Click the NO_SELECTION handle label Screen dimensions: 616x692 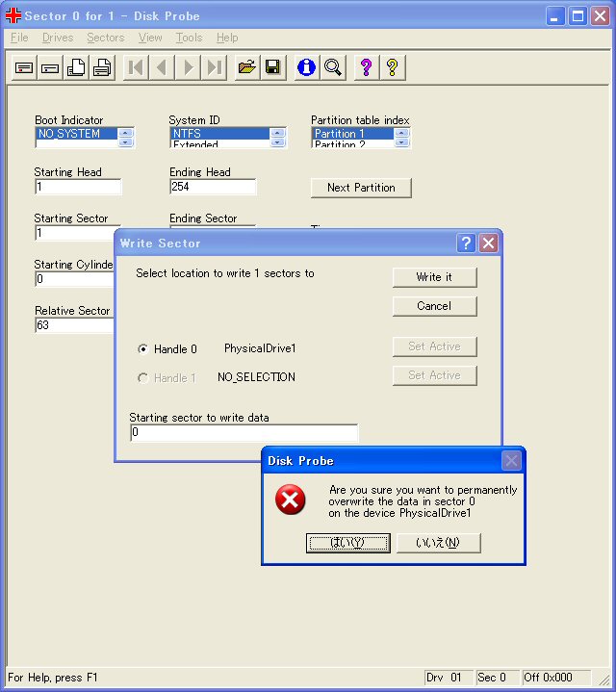click(256, 377)
